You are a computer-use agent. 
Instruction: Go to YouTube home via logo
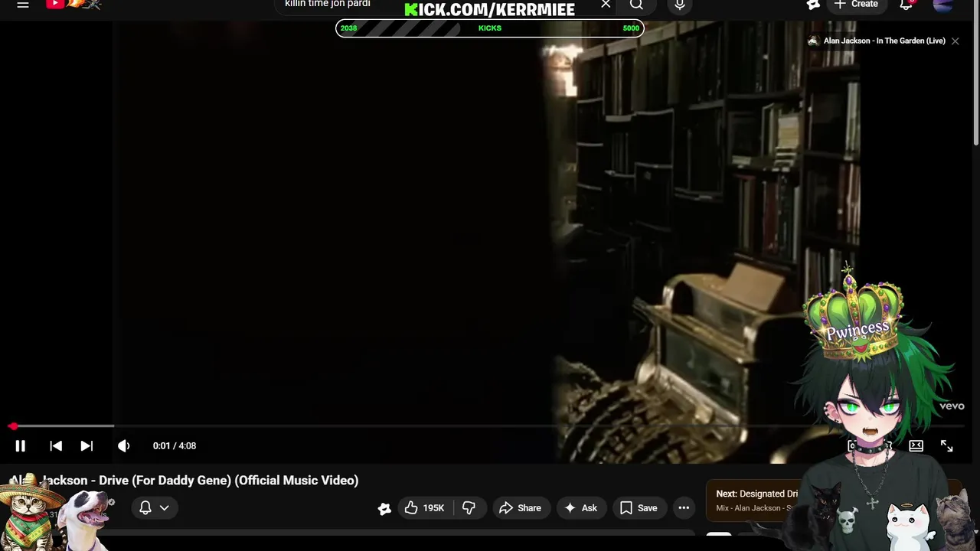[73, 5]
